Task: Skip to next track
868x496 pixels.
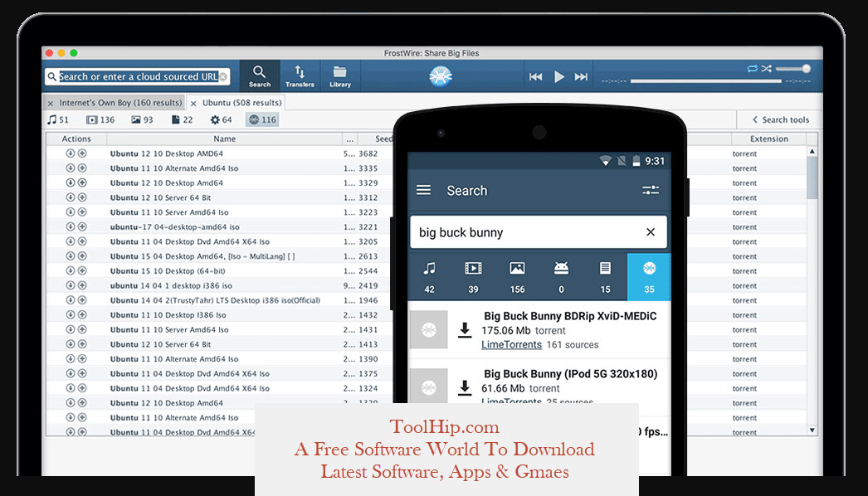Action: point(581,77)
